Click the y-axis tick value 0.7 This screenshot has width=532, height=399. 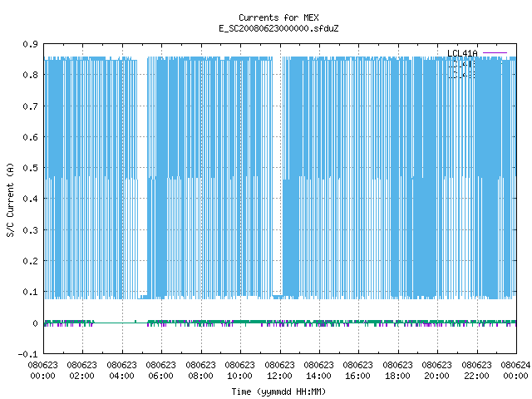30,106
